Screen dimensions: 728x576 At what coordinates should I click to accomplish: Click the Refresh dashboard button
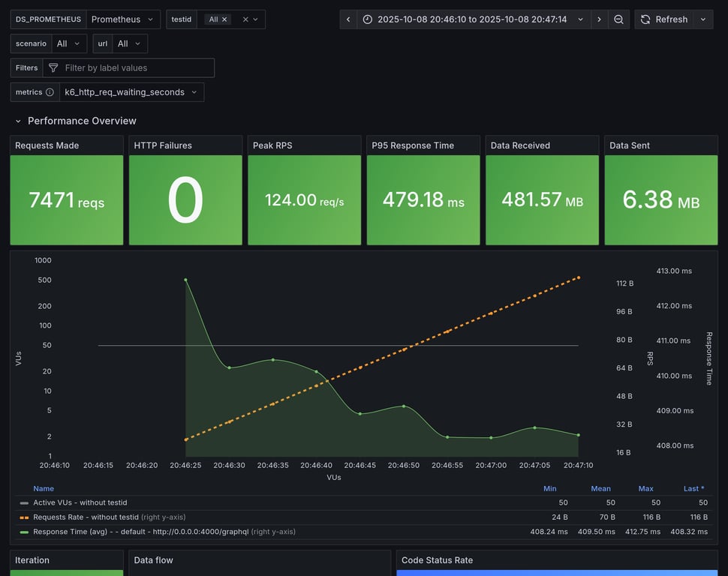click(663, 19)
